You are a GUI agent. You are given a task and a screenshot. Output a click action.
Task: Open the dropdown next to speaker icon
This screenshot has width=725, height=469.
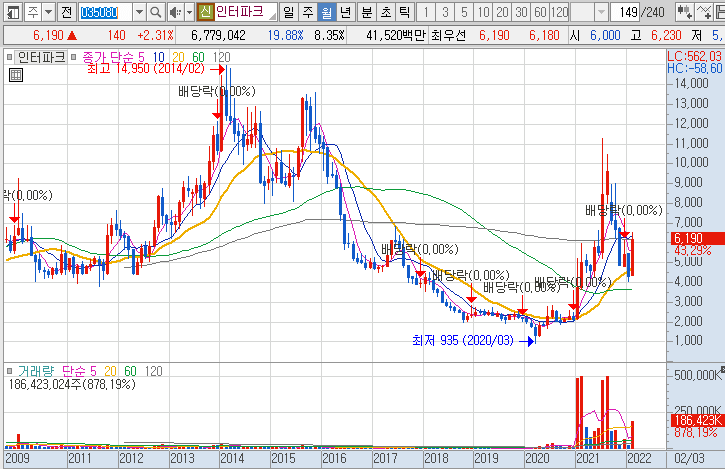coord(189,12)
